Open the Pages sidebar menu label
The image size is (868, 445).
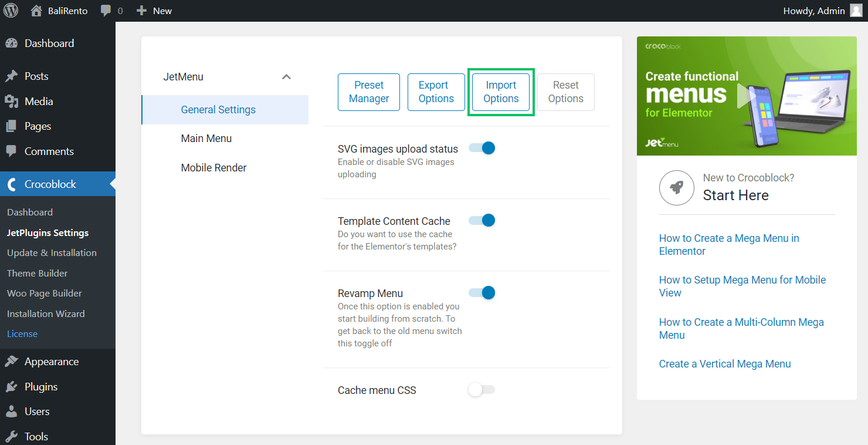tap(38, 126)
